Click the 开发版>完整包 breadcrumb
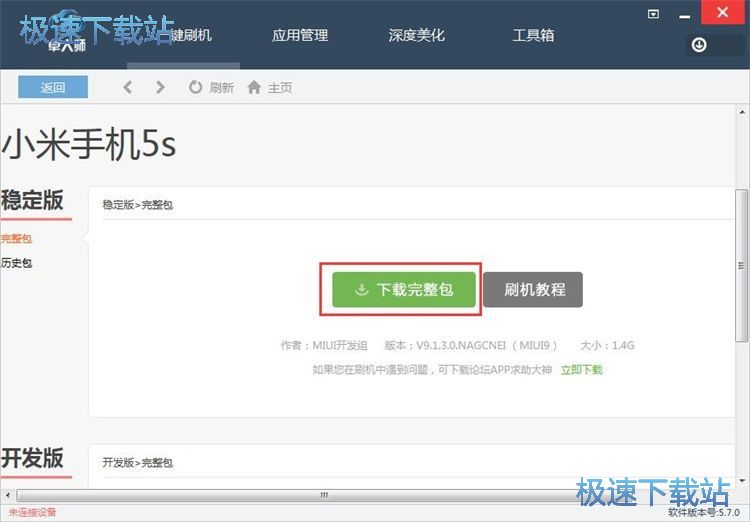 click(137, 463)
